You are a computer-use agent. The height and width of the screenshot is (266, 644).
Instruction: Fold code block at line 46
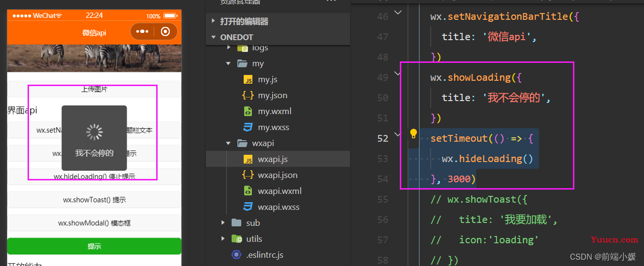398,13
